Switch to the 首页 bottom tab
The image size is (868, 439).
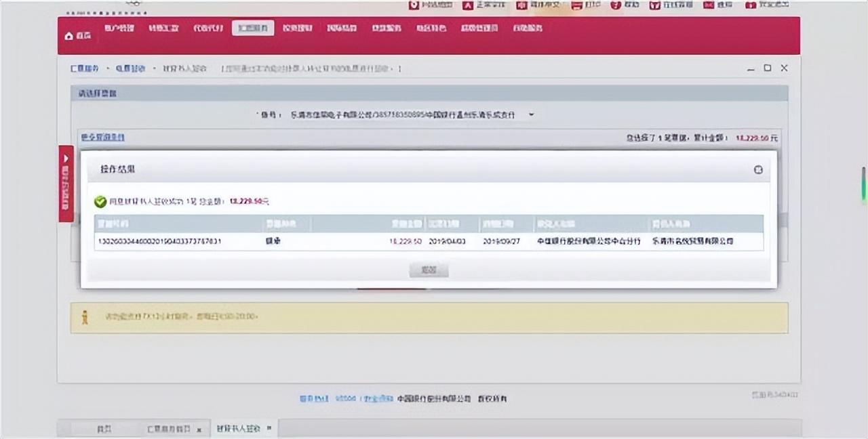[103, 430]
